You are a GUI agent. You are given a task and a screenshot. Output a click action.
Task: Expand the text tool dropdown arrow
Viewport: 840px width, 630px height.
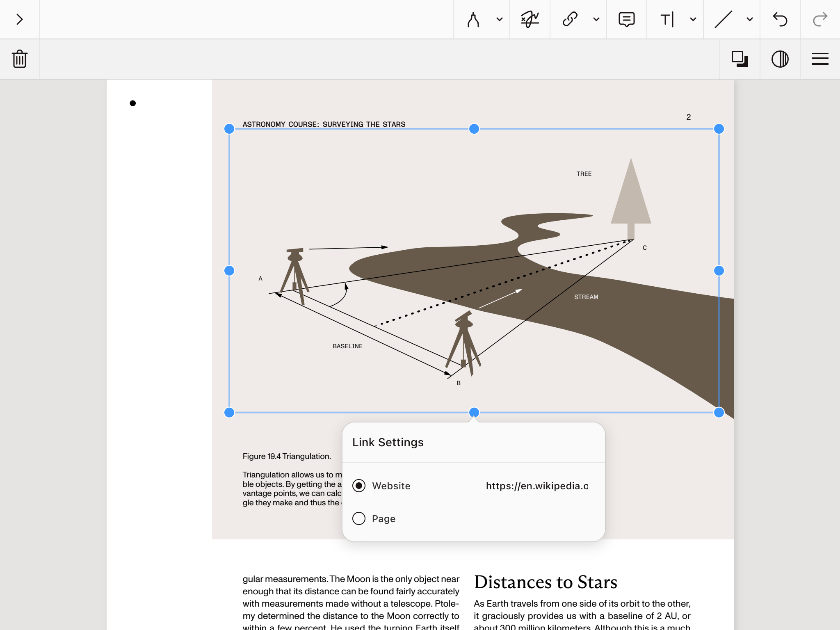tap(693, 19)
